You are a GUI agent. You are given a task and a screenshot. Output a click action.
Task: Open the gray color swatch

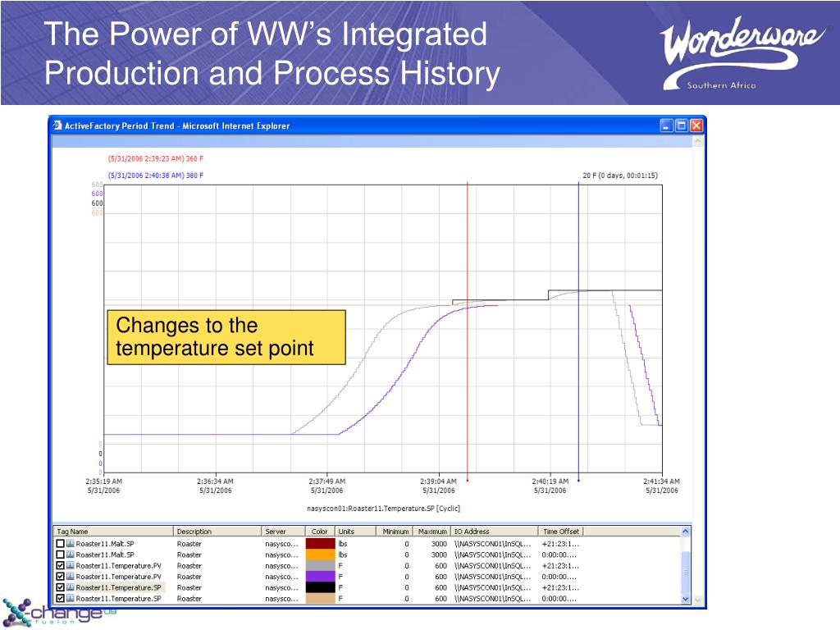point(321,566)
